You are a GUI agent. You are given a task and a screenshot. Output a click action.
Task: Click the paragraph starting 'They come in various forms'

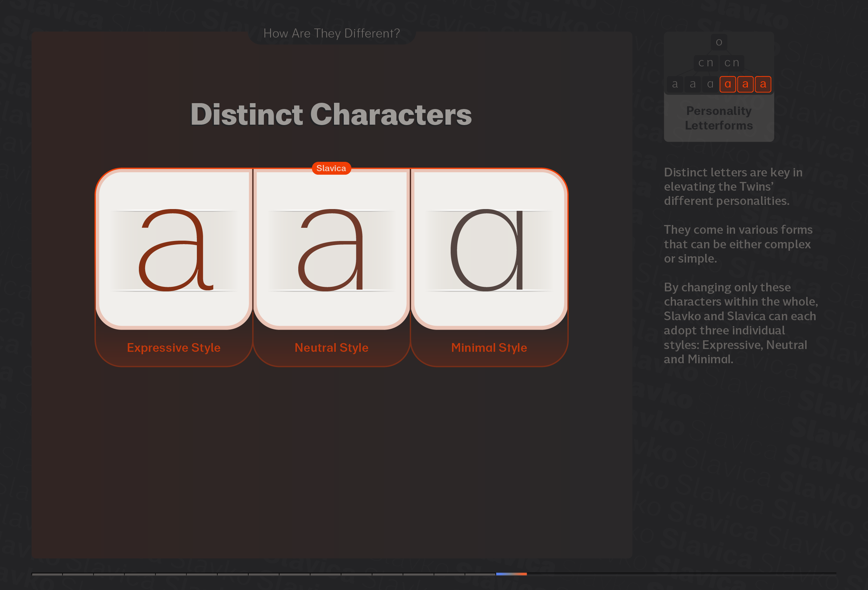click(738, 244)
